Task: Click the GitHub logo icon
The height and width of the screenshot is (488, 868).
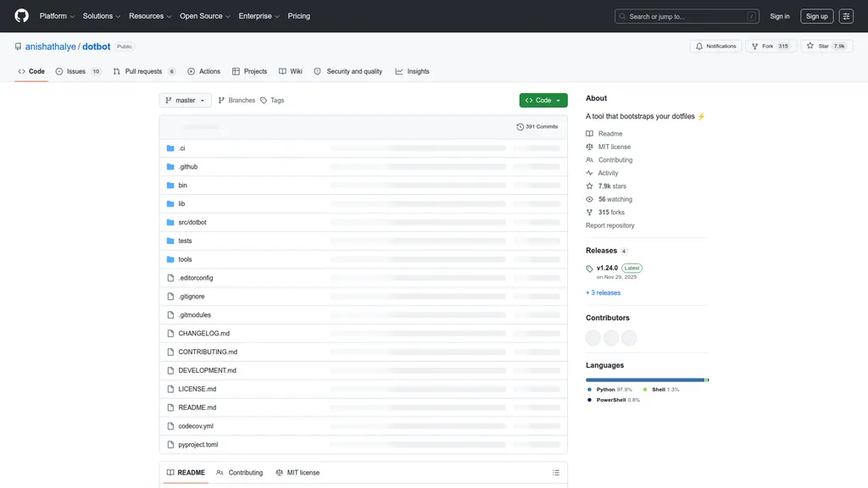Action: [21, 16]
